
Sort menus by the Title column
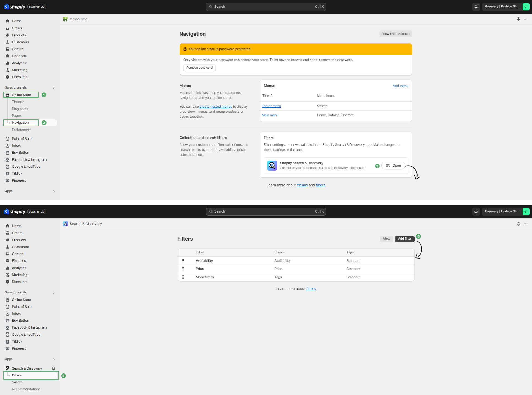coord(267,96)
